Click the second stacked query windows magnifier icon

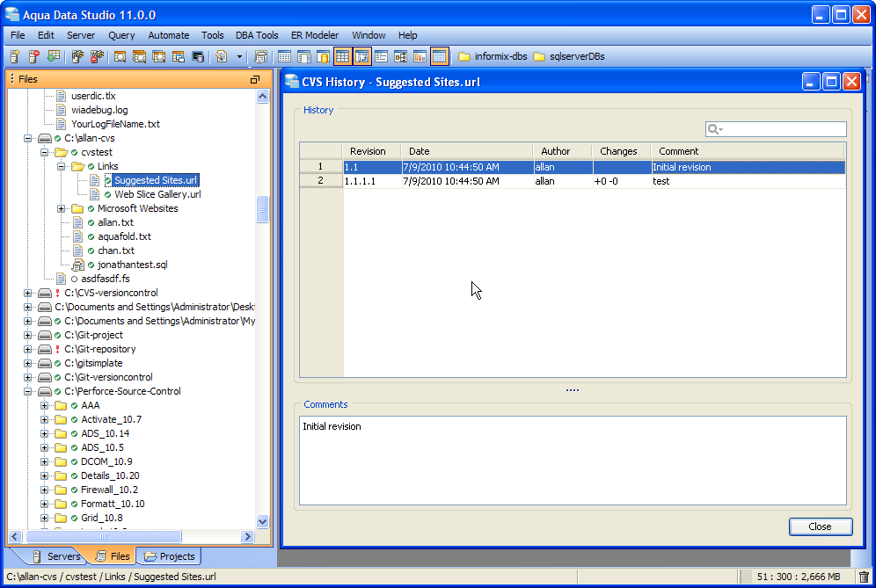139,56
